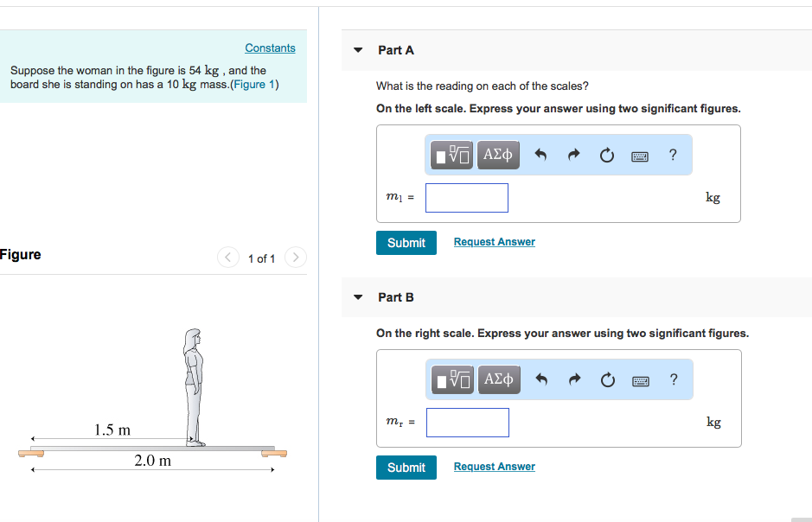The width and height of the screenshot is (812, 522).
Task: Open Greek symbols menu in Part B
Action: pos(499,379)
